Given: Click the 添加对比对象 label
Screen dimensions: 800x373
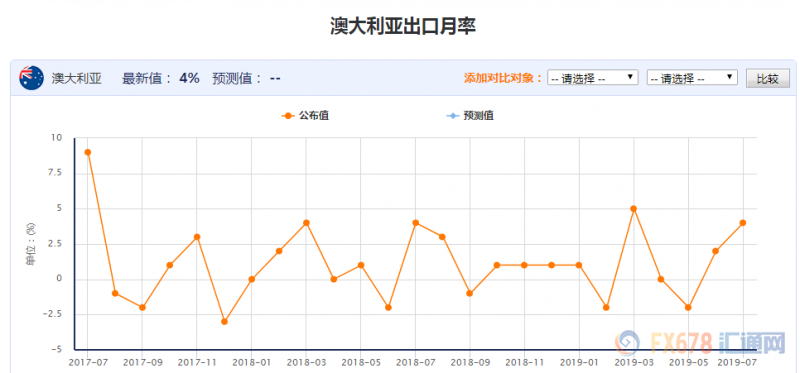Looking at the screenshot, I should 503,78.
